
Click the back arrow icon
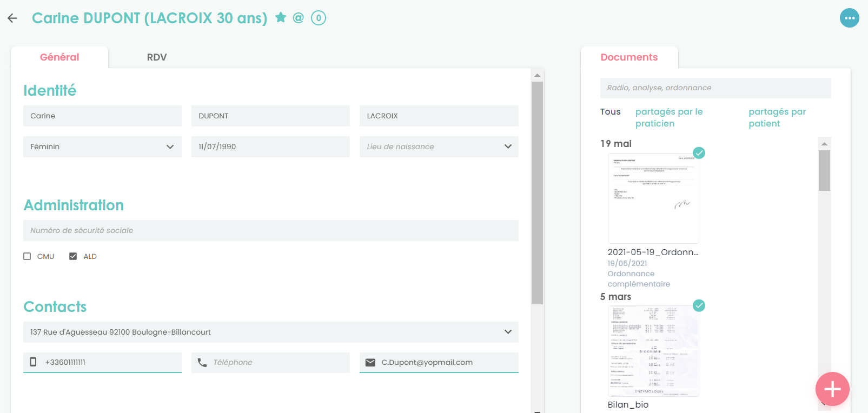[x=12, y=18]
